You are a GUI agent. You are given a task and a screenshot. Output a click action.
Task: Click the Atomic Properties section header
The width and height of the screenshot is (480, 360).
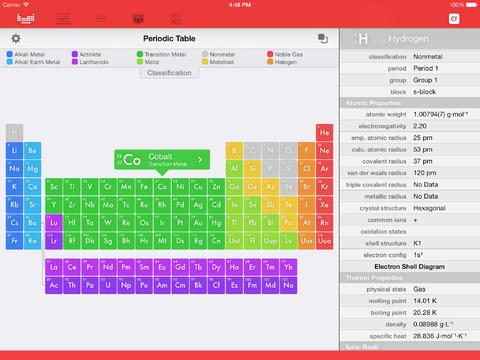point(410,103)
